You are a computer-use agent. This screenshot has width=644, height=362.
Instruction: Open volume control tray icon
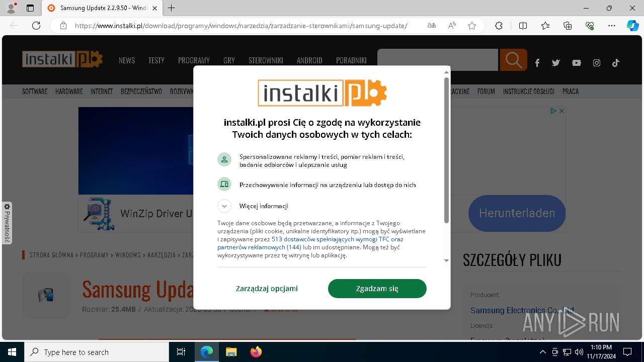[579, 352]
